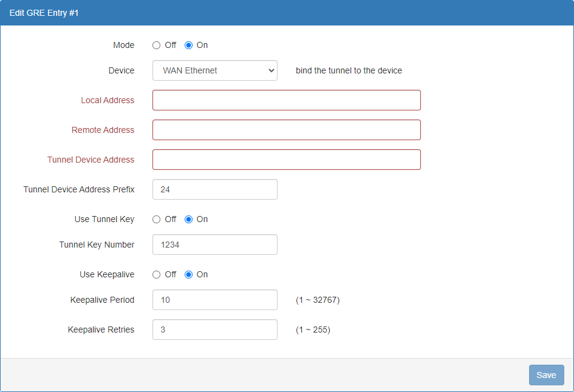Click the Tunnel Device Address Prefix field
The image size is (574, 392).
215,189
